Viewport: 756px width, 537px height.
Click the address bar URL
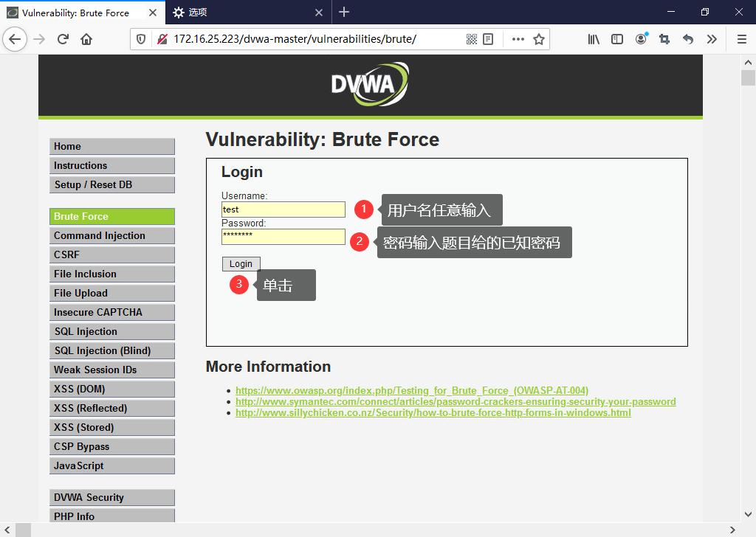[295, 39]
